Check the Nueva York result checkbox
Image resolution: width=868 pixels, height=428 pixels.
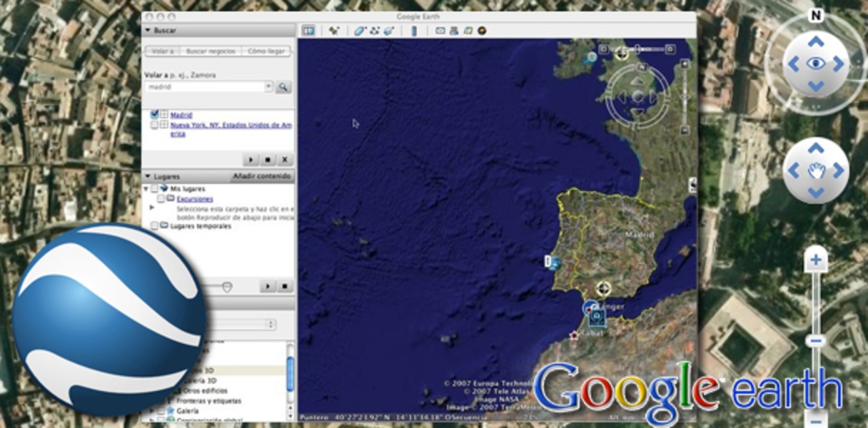[154, 125]
